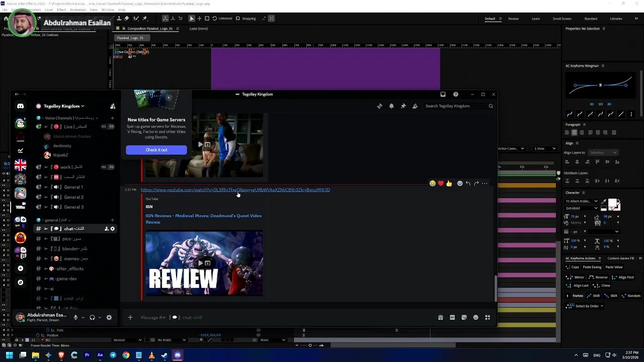Viewport: 644px width, 362px height.
Task: Open the UK flag server in Discord
Action: coord(20,165)
